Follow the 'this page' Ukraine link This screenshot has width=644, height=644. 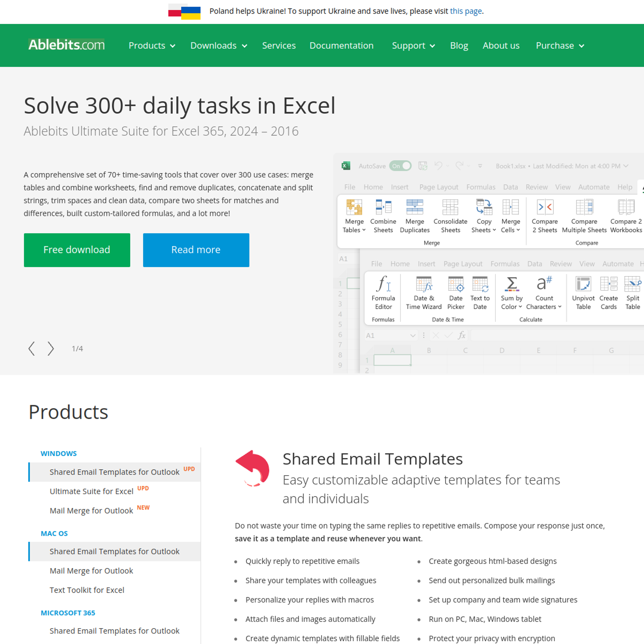click(466, 11)
